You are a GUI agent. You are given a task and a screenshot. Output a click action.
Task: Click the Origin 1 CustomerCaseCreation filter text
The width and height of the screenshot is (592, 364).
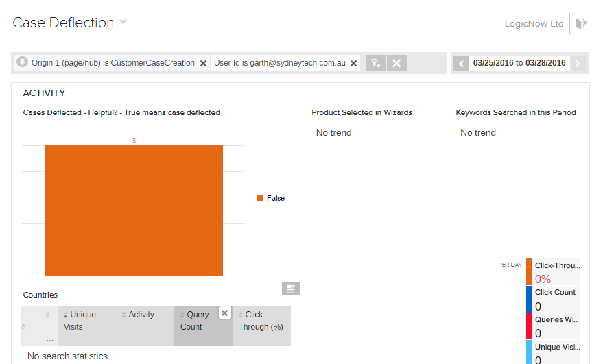(x=113, y=63)
